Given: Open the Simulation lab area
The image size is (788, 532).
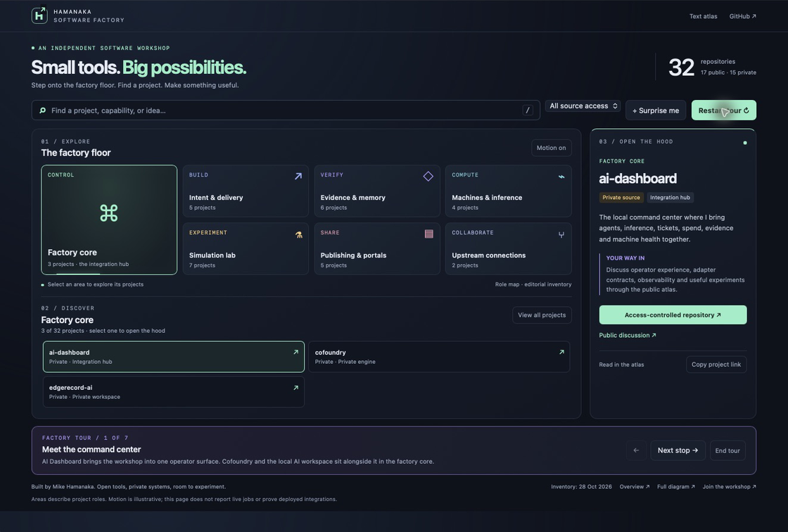Looking at the screenshot, I should click(246, 249).
